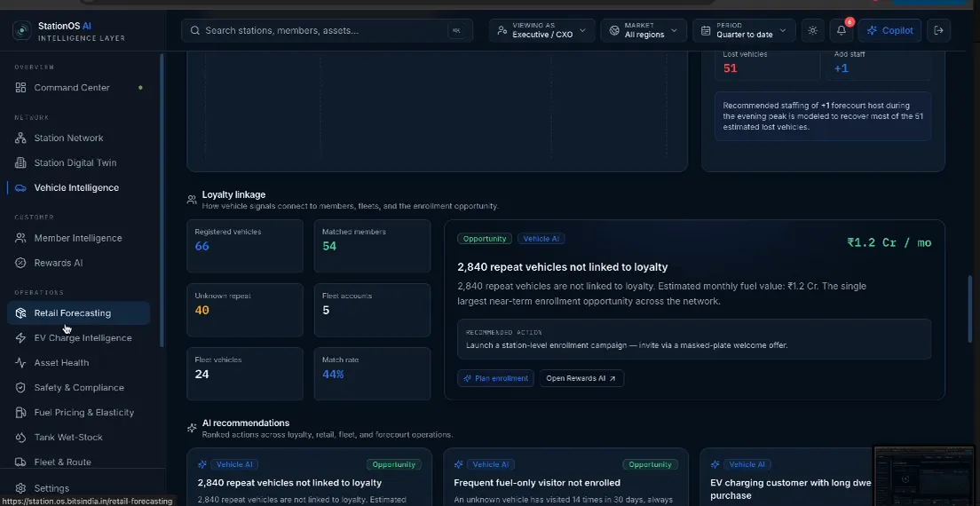980x506 pixels.
Task: Click the Retail Forecasting box icon
Action: [20, 313]
